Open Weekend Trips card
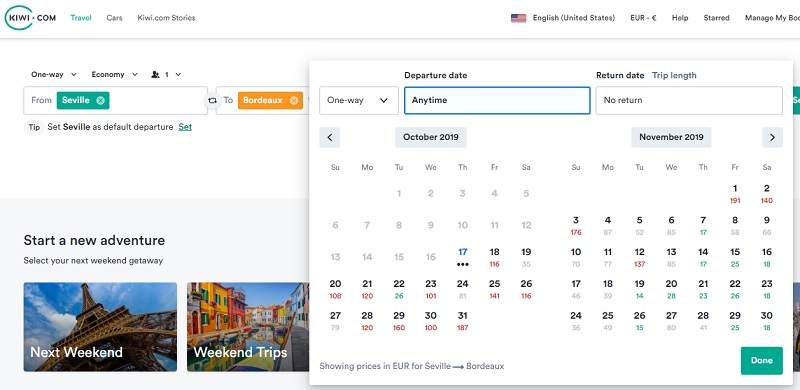800x390 pixels. pos(248,327)
